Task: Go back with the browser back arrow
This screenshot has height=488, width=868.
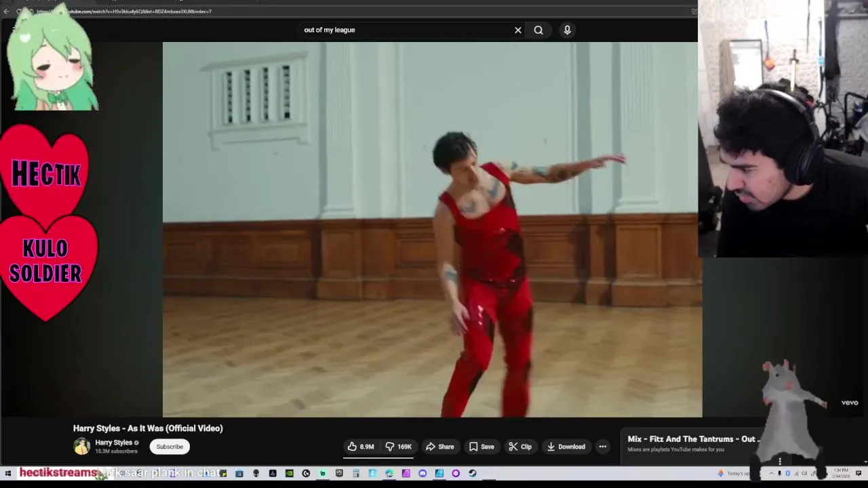Action: point(6,12)
